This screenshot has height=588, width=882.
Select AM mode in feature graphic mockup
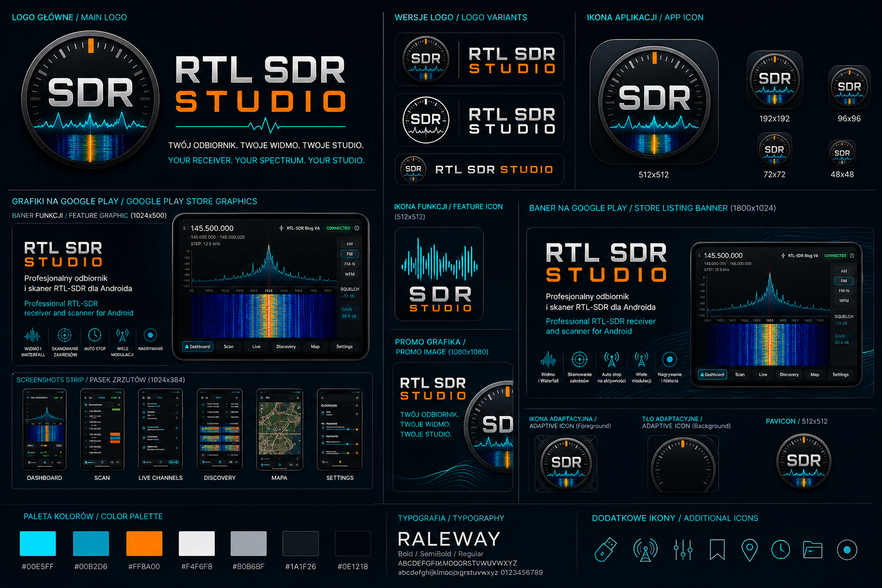pos(350,244)
